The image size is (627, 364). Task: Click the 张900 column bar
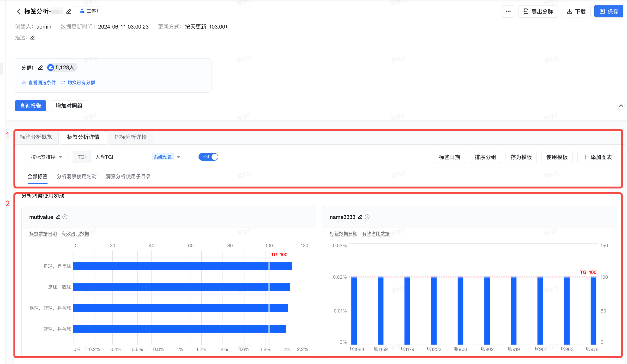click(x=460, y=311)
